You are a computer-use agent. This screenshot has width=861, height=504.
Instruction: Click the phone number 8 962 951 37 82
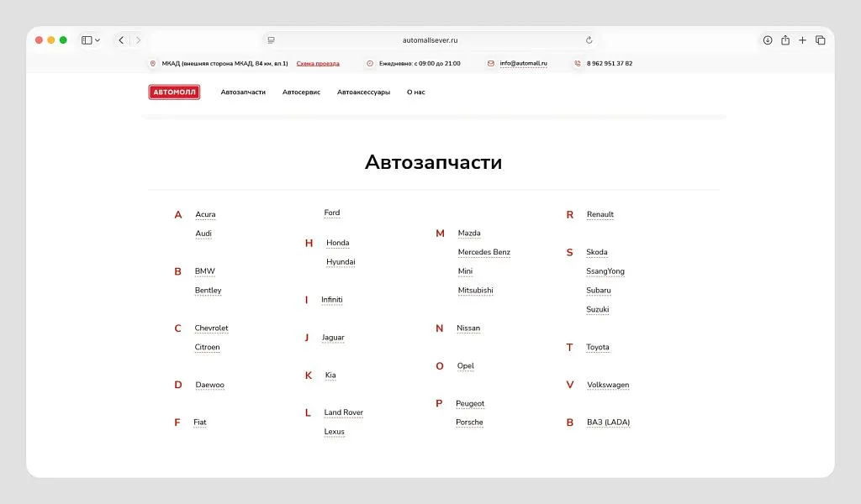pos(610,64)
